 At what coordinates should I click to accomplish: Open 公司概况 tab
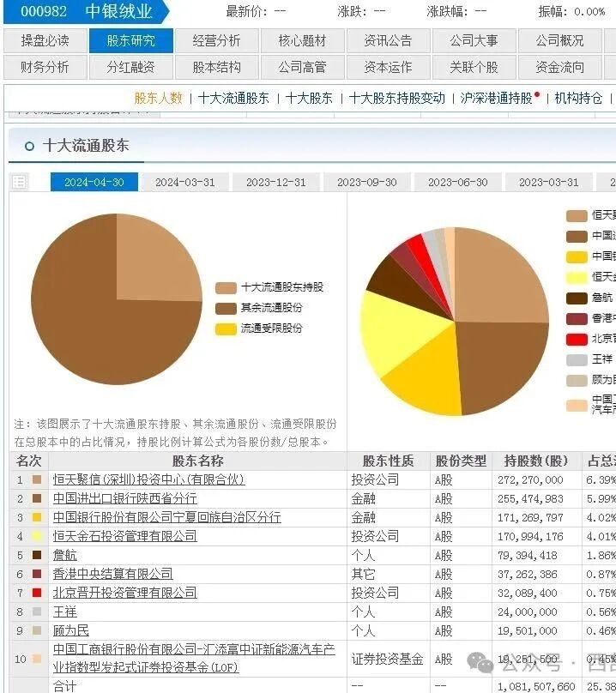click(560, 40)
